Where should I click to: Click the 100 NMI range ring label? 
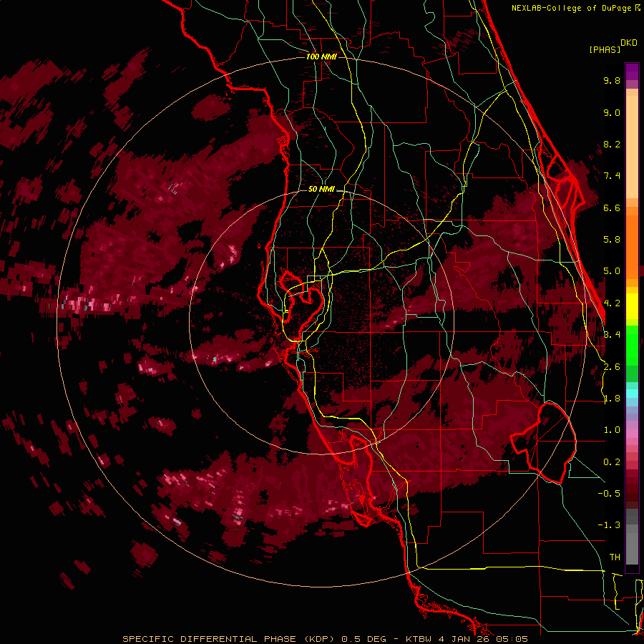321,57
